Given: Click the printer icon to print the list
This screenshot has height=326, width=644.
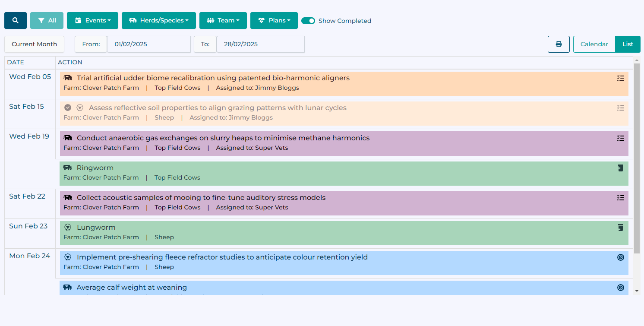Looking at the screenshot, I should 559,44.
